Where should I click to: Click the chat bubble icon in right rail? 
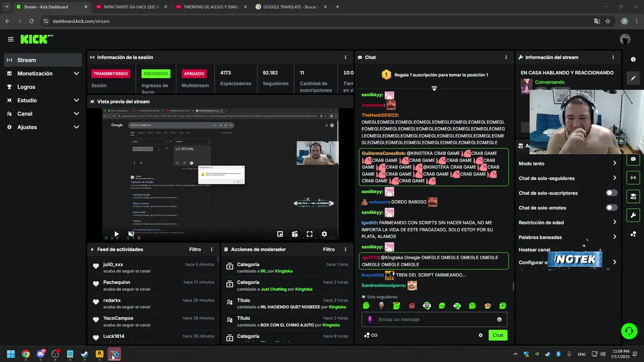coord(633,159)
